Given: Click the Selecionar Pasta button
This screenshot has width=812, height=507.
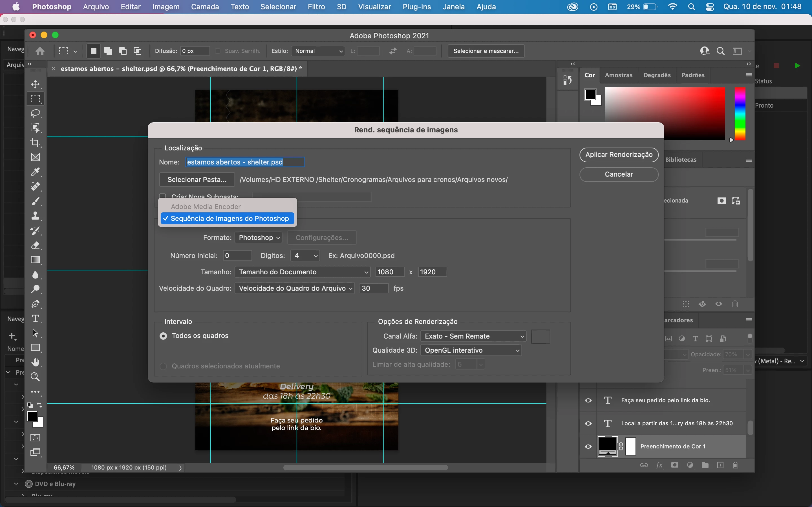Looking at the screenshot, I should [x=197, y=179].
